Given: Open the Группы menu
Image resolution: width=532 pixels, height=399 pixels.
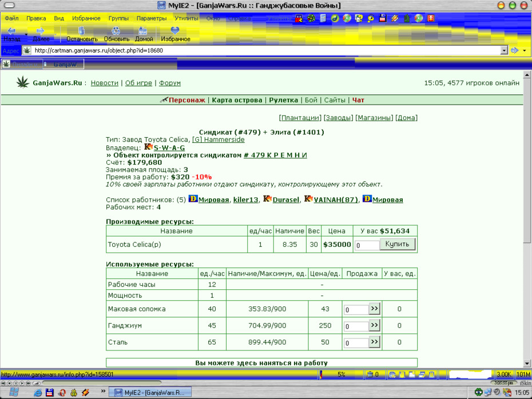Looking at the screenshot, I should 118,18.
